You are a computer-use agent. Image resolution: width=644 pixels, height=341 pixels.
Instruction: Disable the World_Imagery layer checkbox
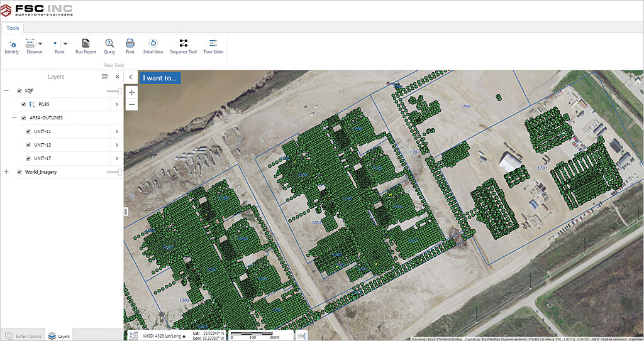pyautogui.click(x=19, y=172)
